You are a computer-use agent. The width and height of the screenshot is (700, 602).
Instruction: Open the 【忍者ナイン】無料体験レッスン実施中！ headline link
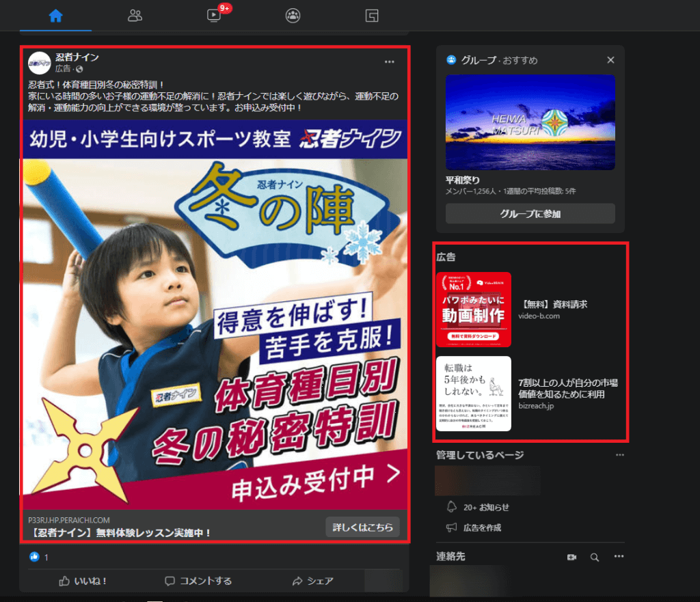coord(120,532)
